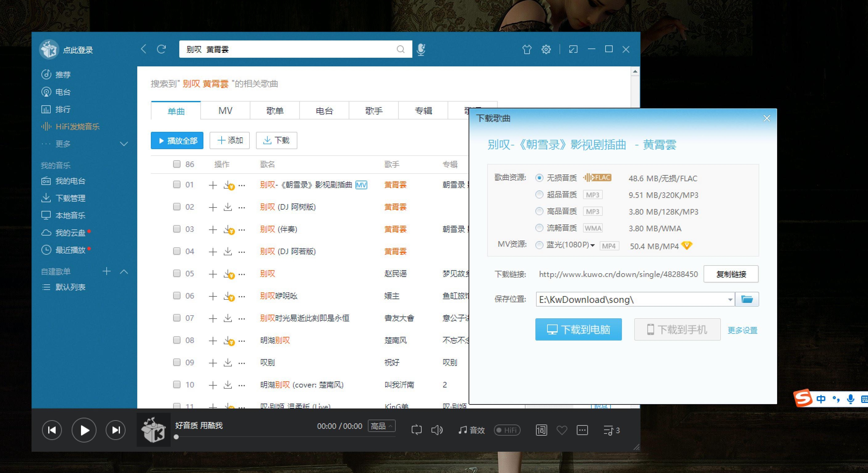The image size is (868, 473).
Task: Toggle the HiFi switch in player bar
Action: coord(507,430)
